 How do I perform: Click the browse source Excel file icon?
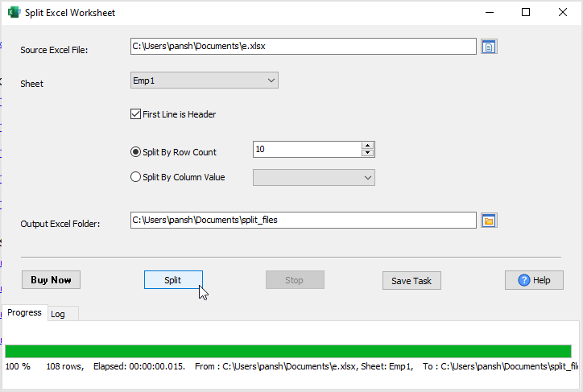[x=489, y=47]
